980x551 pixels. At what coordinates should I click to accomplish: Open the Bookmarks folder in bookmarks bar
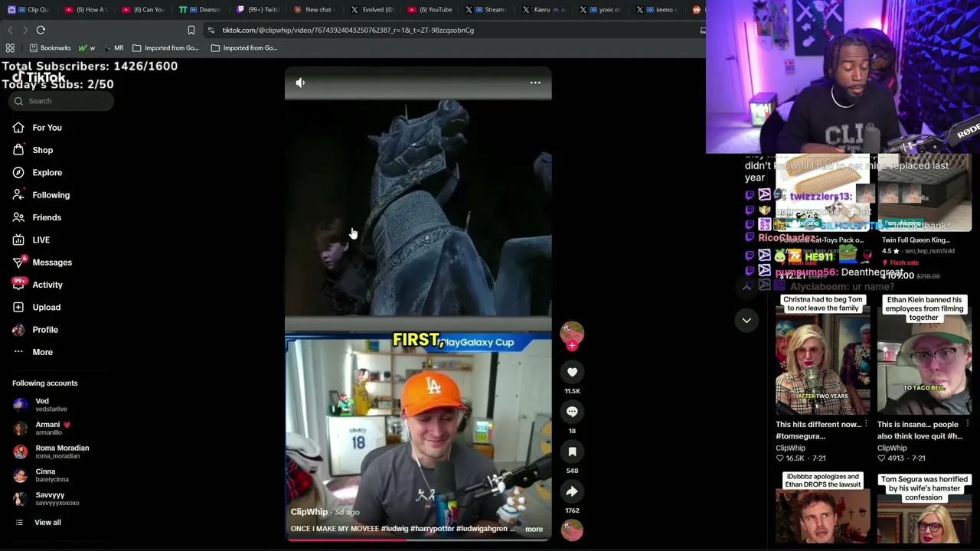coord(50,47)
